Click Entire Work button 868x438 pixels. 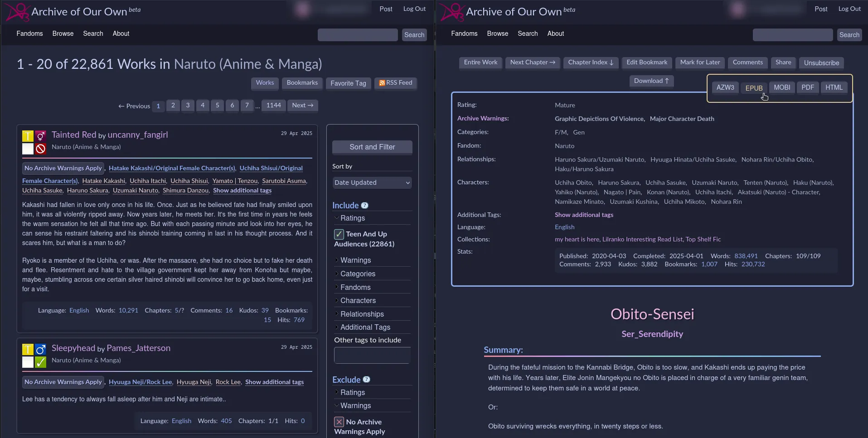pos(480,63)
